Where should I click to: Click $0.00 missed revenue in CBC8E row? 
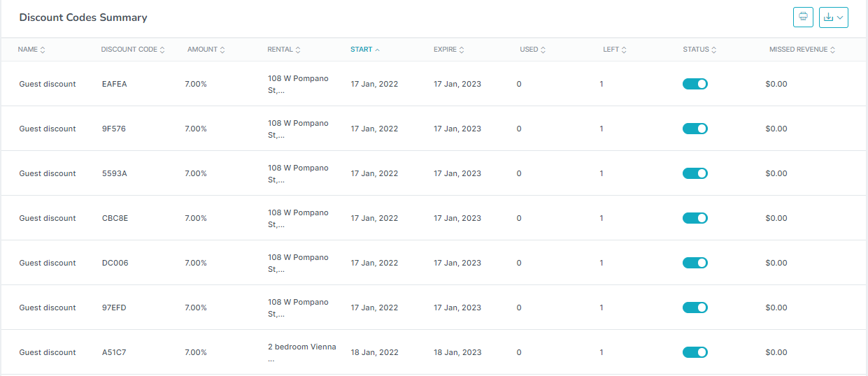click(776, 218)
